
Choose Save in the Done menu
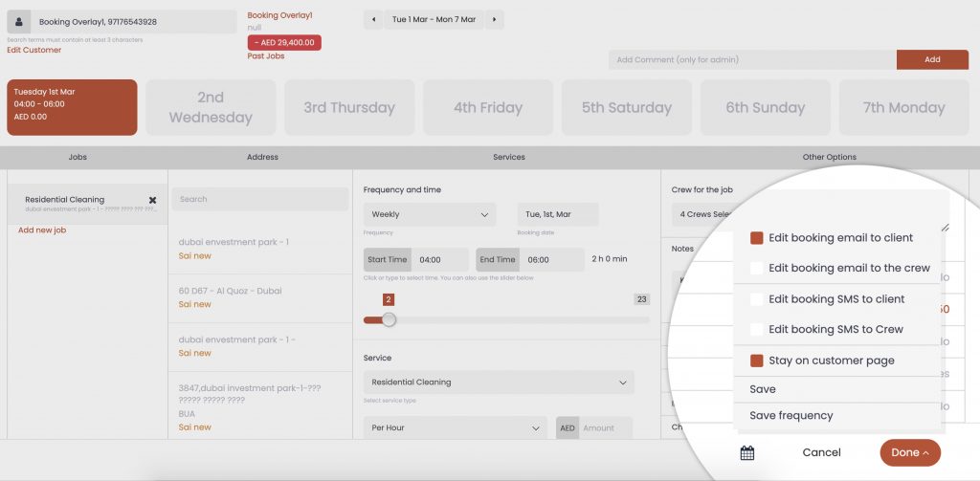[763, 389]
